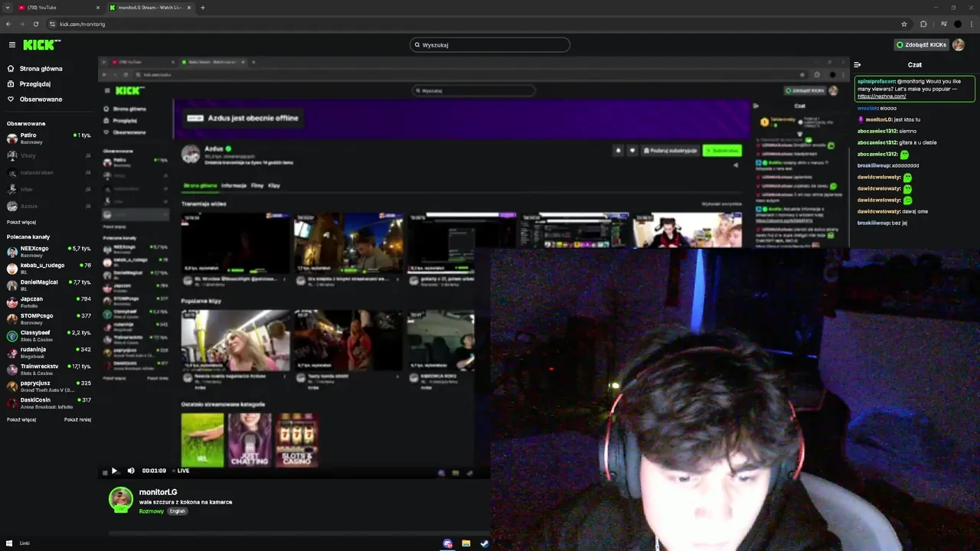Open the browser tab search dropdown
Screen dimensions: 980x551
7,8
